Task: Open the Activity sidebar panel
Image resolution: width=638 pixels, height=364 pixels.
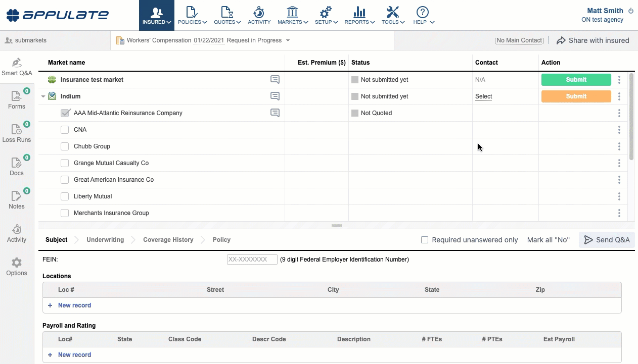Action: click(x=17, y=234)
